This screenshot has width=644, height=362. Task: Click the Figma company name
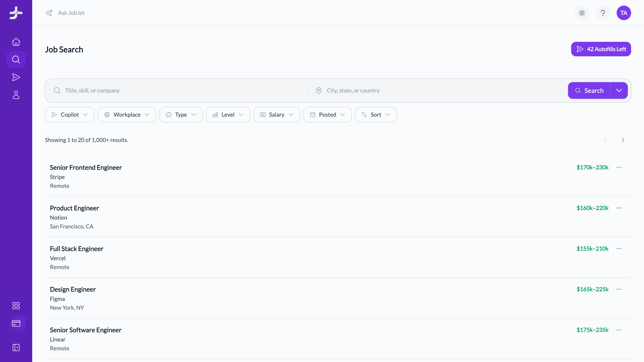[x=57, y=299]
